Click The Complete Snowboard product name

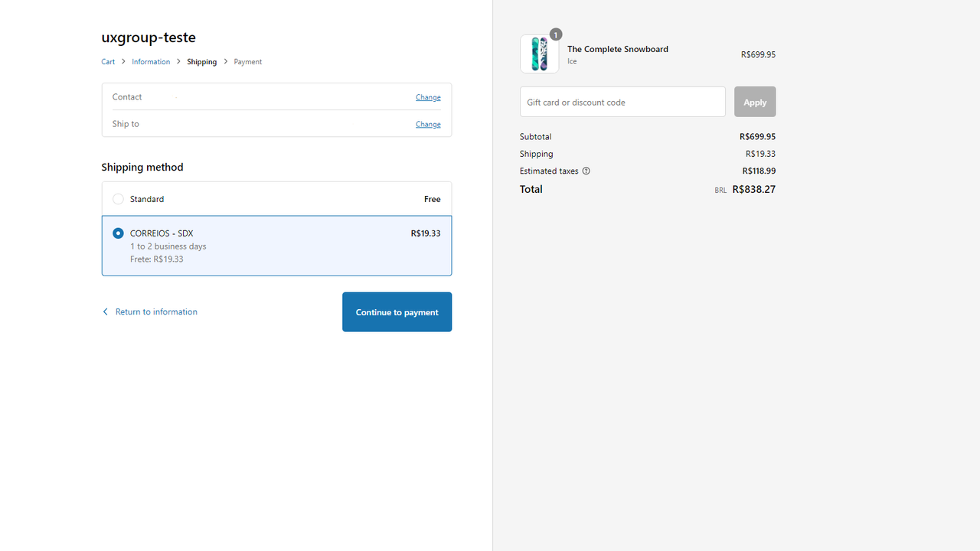[618, 49]
